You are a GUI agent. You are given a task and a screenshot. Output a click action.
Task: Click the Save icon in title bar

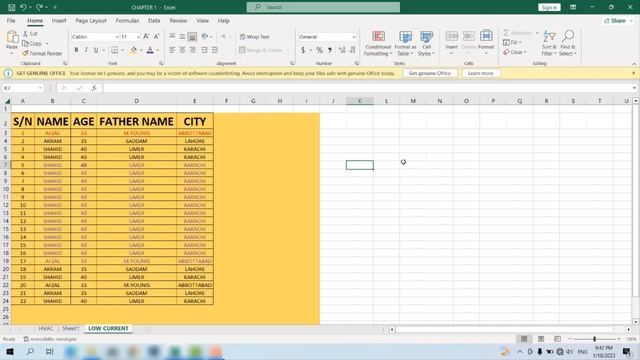click(11, 7)
